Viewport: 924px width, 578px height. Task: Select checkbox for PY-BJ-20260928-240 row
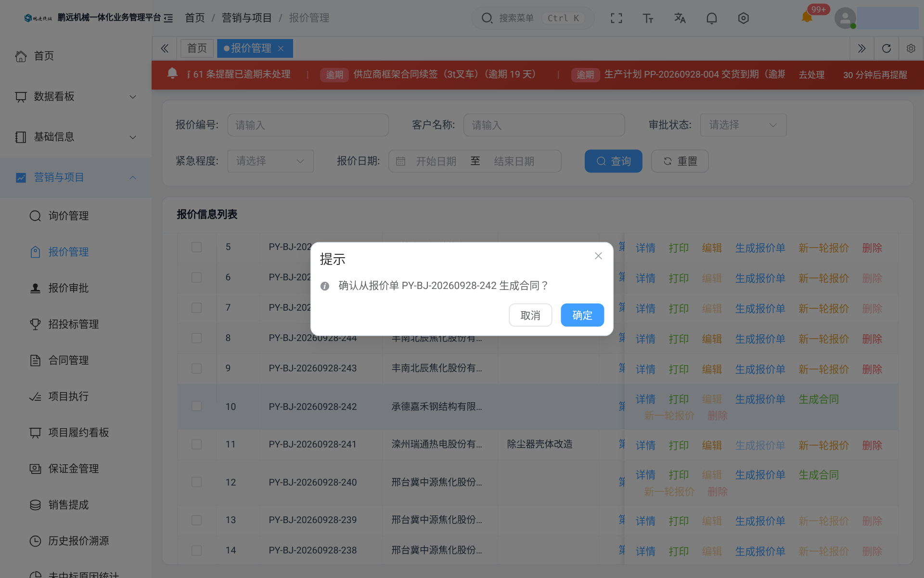196,482
